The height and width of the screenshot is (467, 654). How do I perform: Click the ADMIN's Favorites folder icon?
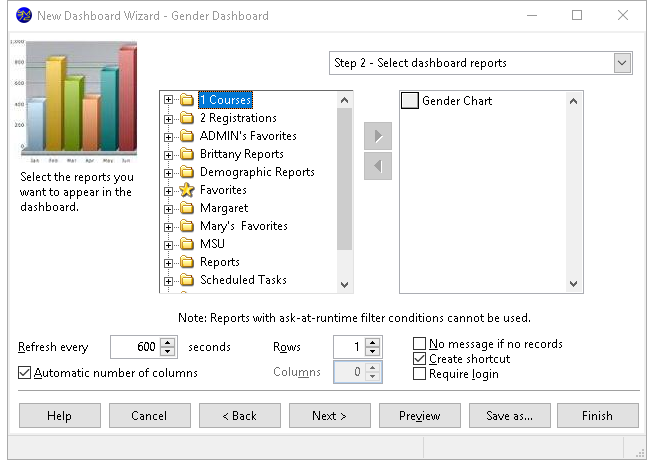click(x=187, y=136)
